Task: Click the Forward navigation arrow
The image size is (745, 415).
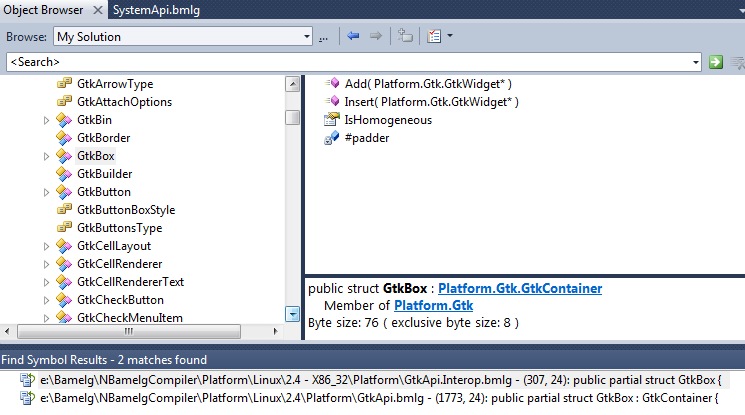Action: [376, 36]
